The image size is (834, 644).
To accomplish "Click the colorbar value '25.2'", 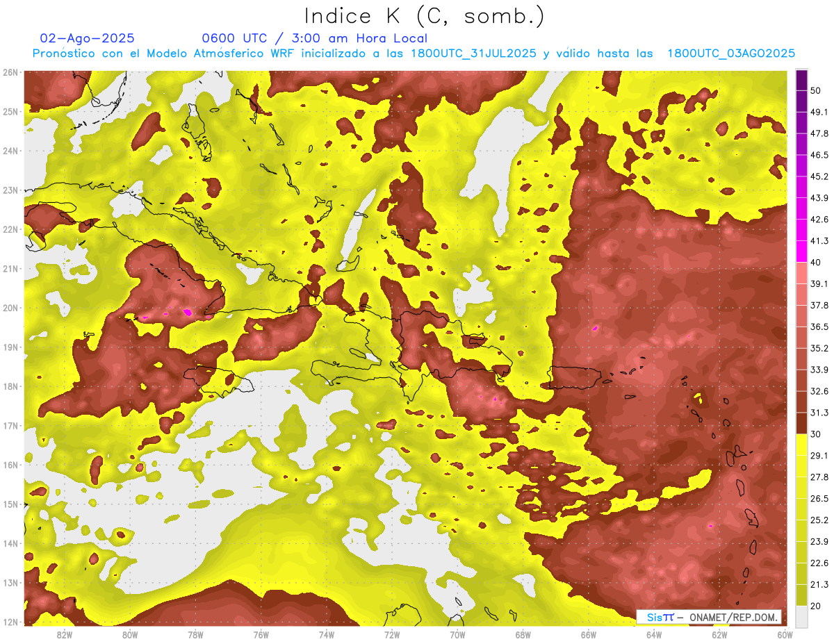I will point(819,520).
